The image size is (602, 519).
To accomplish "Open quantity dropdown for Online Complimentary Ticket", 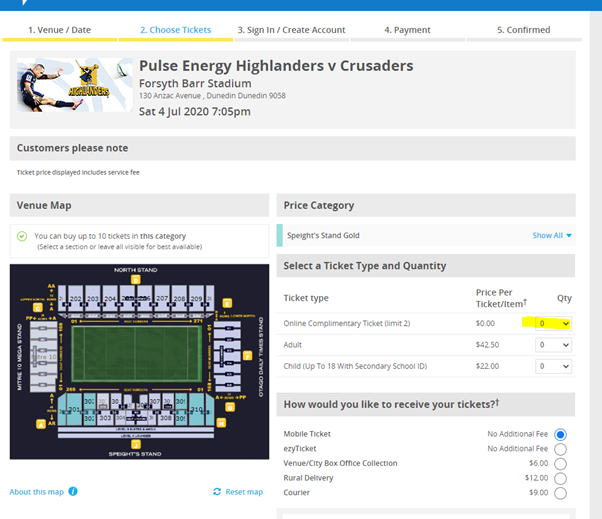I will click(x=553, y=323).
